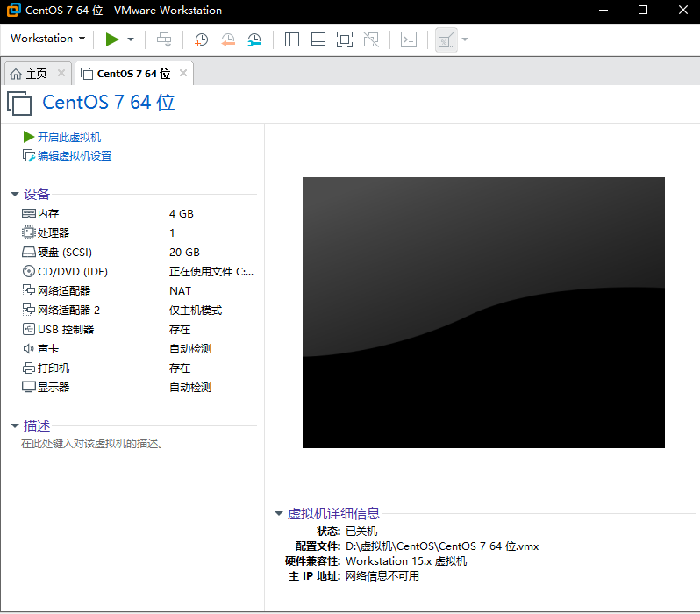This screenshot has width=700, height=614.
Task: Click the 硬盘 (SCSI) disk icon
Action: [x=29, y=253]
